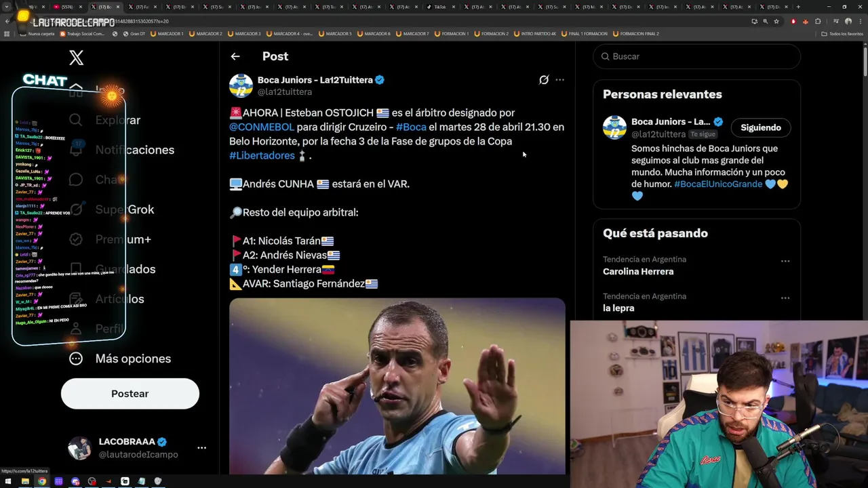Image resolution: width=868 pixels, height=488 pixels.
Task: Click the page vertical scrollbar
Action: (x=865, y=61)
